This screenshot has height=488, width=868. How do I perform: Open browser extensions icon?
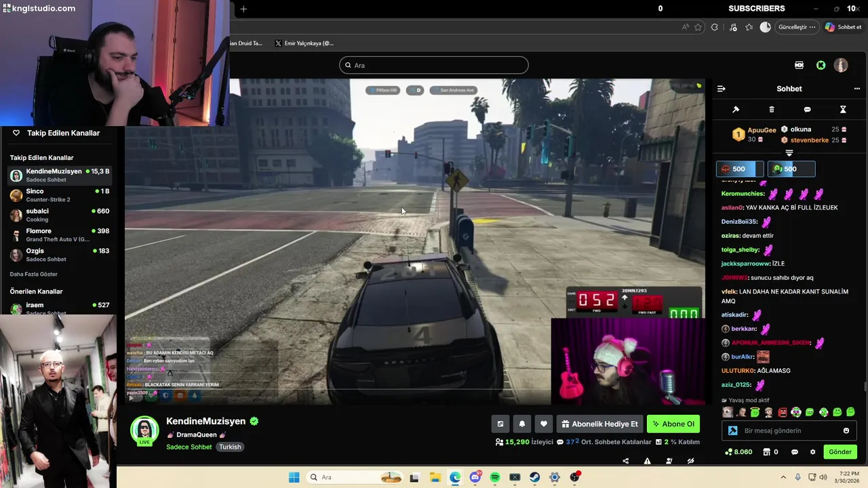715,27
